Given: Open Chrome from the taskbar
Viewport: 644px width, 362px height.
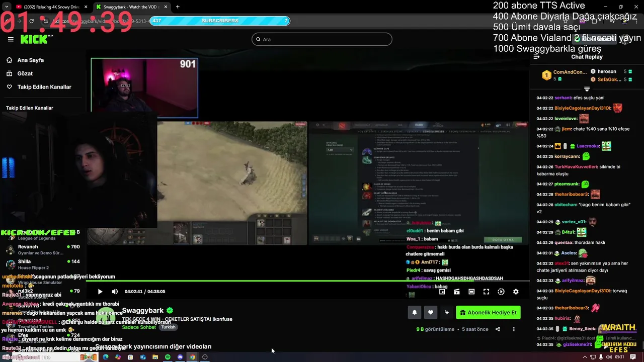Looking at the screenshot, I should (192, 357).
